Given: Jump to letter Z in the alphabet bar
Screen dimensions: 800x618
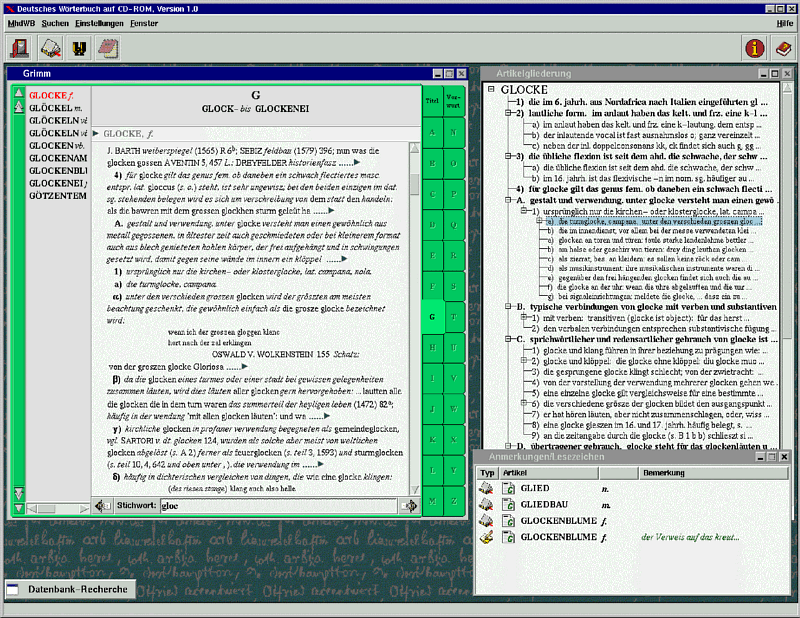Looking at the screenshot, I should (x=453, y=501).
